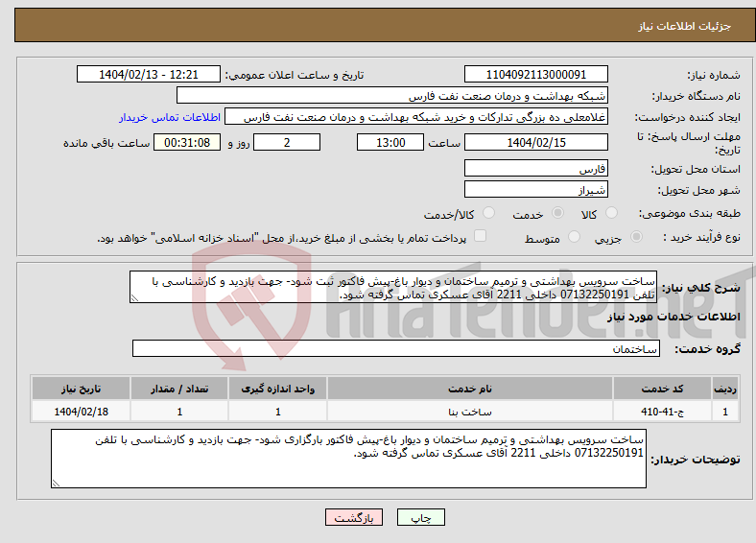Click the گروه خدمت field ساختمان

click(396, 348)
